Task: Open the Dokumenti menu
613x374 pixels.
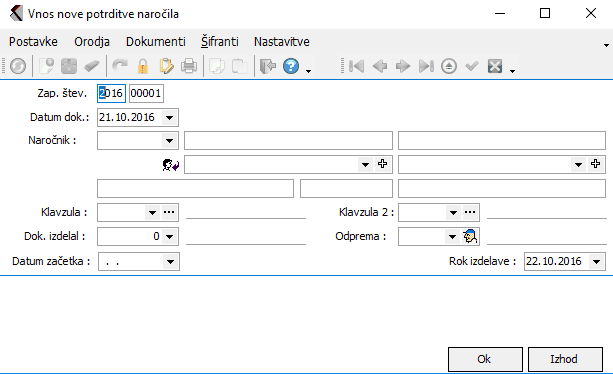Action: pyautogui.click(x=156, y=42)
